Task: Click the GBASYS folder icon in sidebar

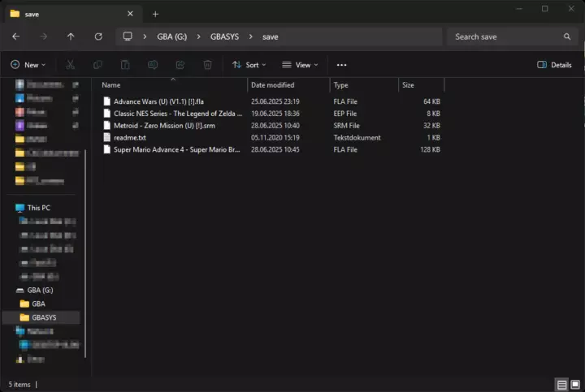Action: pos(24,317)
